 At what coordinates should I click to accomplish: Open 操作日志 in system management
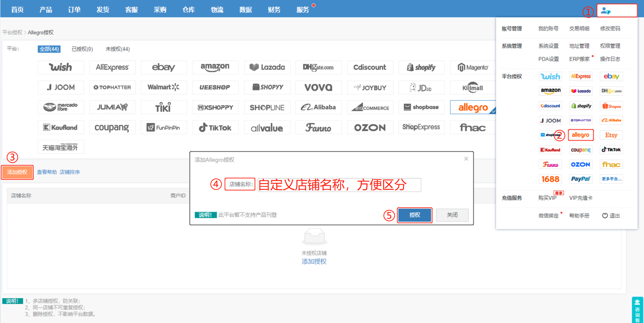point(610,59)
